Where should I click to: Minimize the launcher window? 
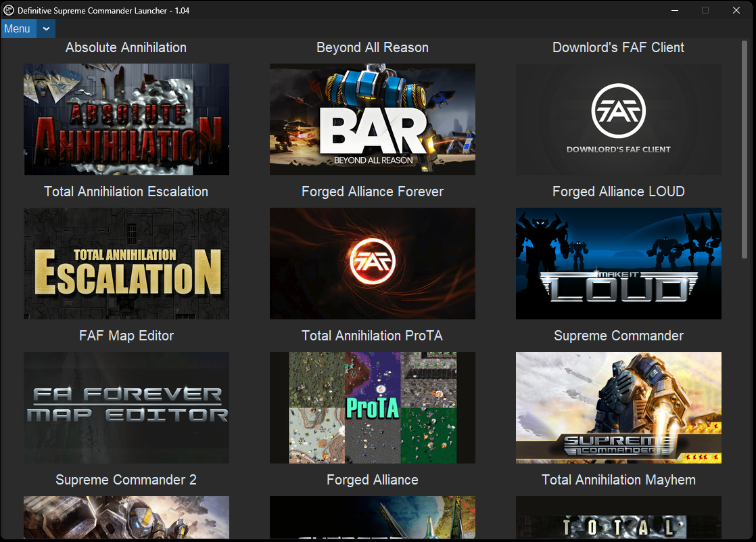click(675, 10)
